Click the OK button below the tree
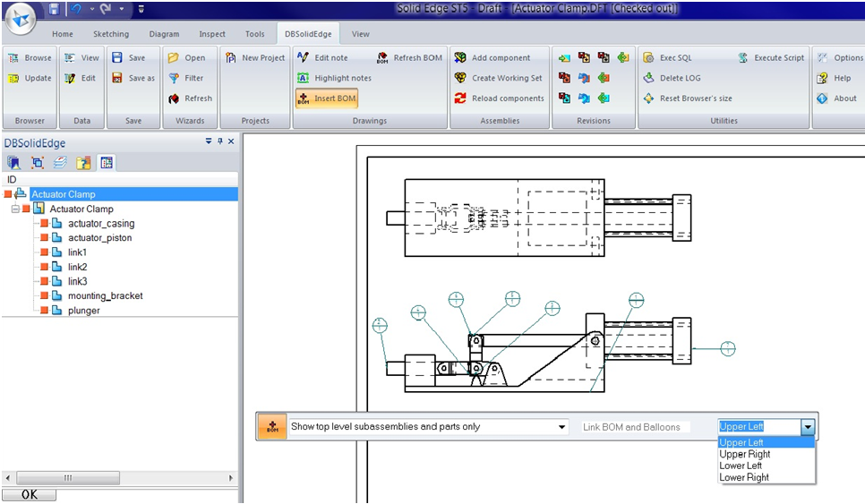The width and height of the screenshot is (865, 504). 30,495
